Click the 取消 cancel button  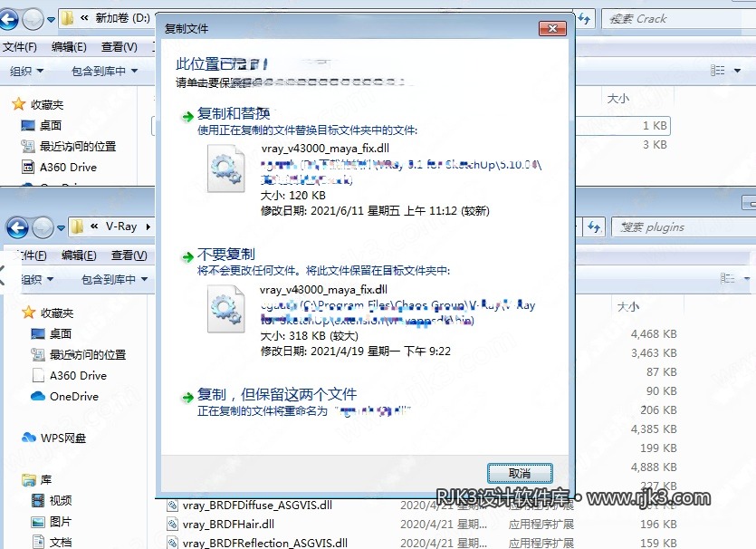point(520,473)
